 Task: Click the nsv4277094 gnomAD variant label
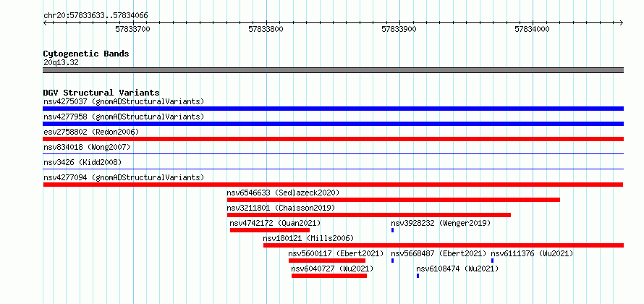(124, 177)
